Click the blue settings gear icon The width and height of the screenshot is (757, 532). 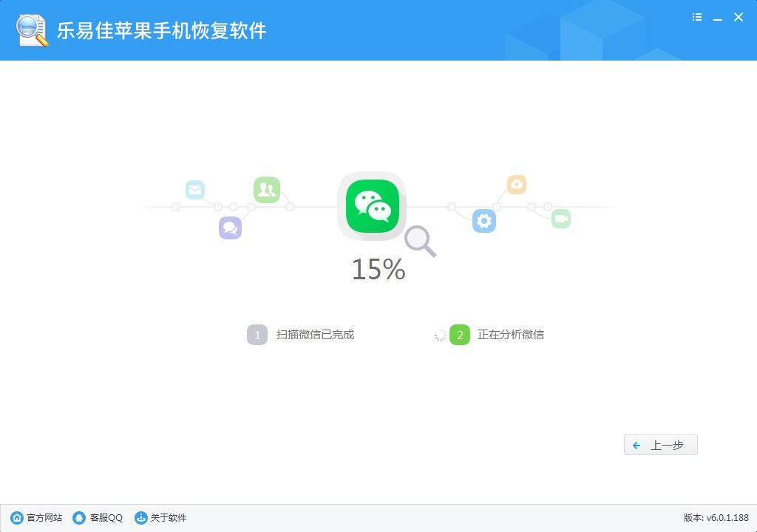(x=484, y=221)
